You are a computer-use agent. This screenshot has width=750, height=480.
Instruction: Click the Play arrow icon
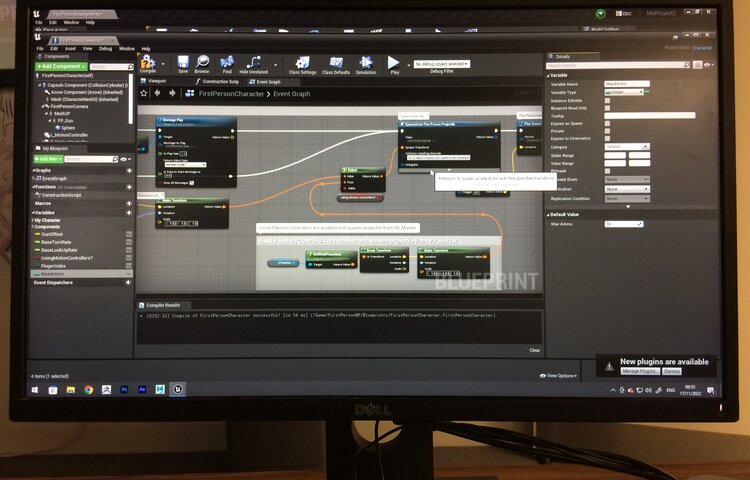tap(393, 62)
